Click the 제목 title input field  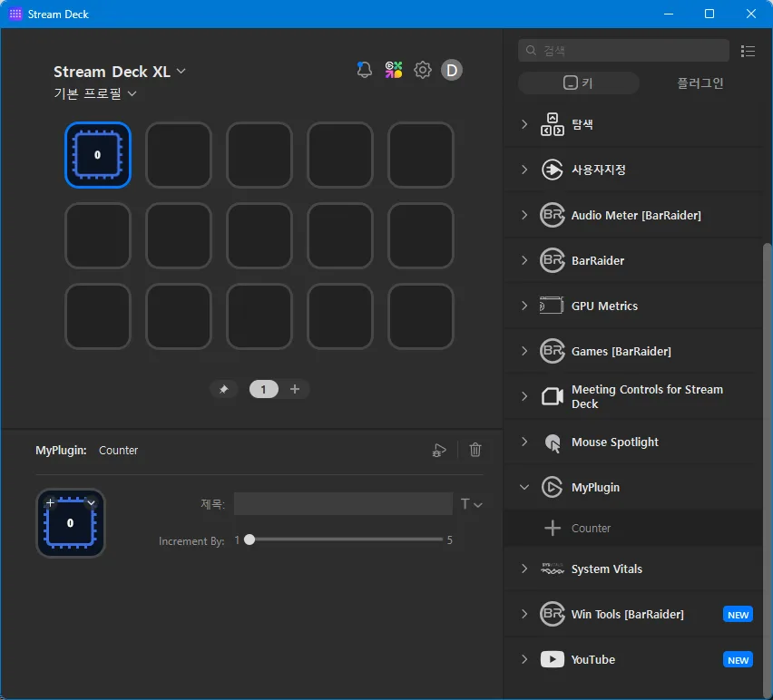(x=342, y=504)
